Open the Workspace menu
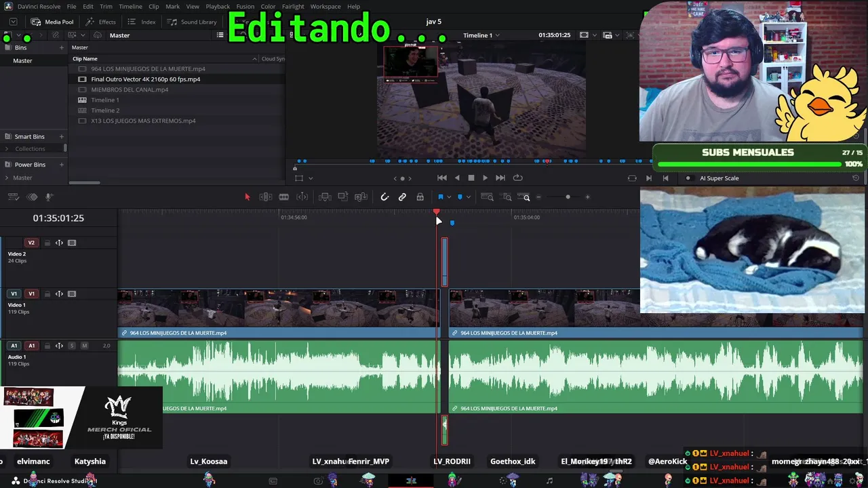The height and width of the screenshot is (488, 868). 325,7
